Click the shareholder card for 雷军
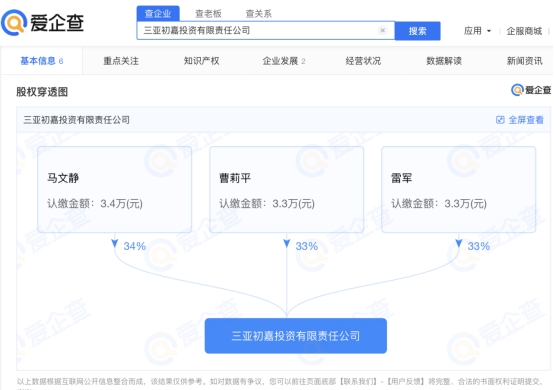 click(x=459, y=190)
